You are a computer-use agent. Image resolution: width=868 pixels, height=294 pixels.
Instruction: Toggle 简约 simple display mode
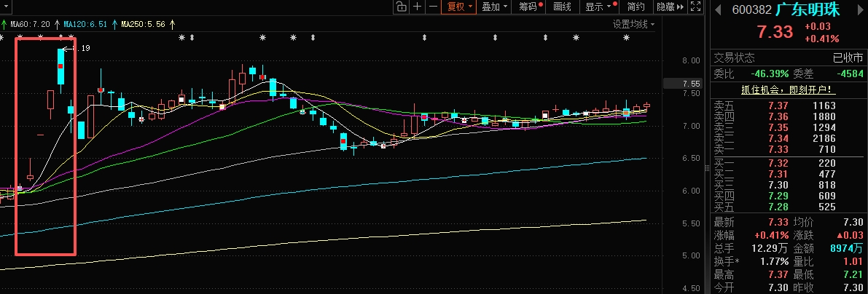(636, 7)
